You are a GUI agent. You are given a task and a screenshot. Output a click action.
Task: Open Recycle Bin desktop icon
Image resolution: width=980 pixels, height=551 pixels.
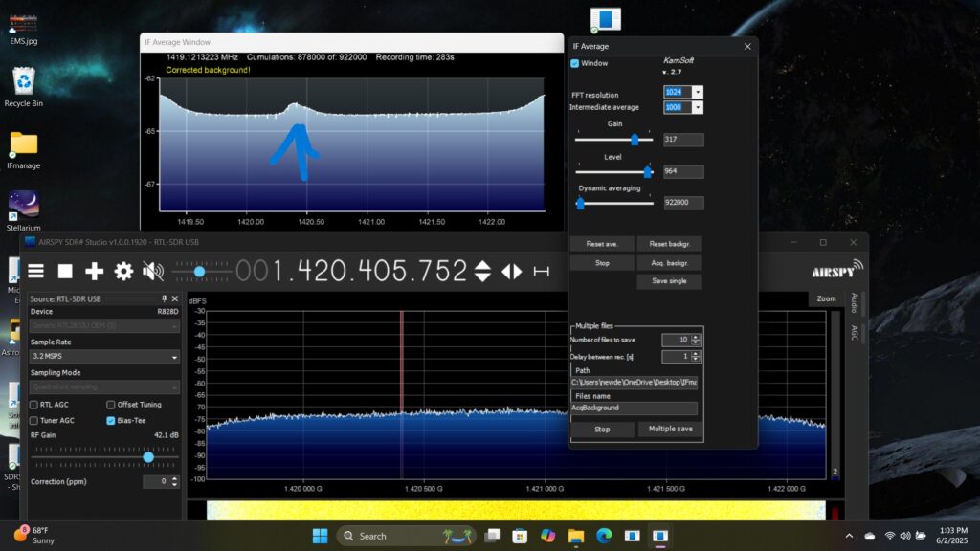click(24, 86)
